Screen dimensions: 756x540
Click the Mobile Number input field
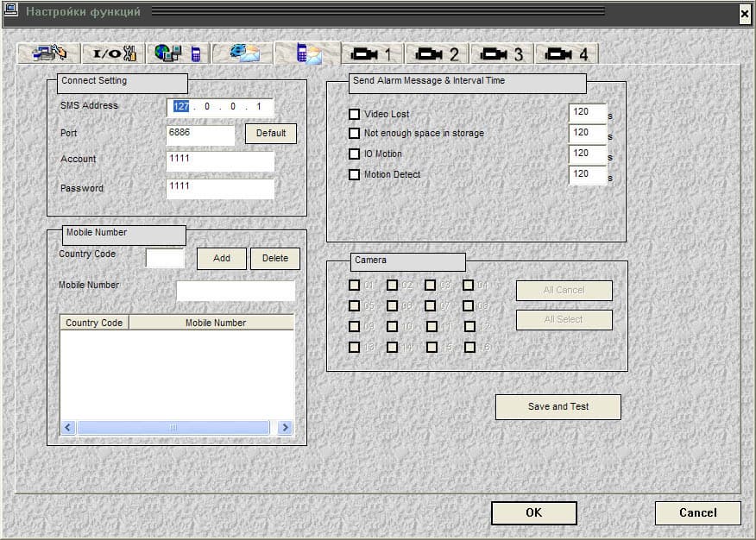[x=236, y=291]
